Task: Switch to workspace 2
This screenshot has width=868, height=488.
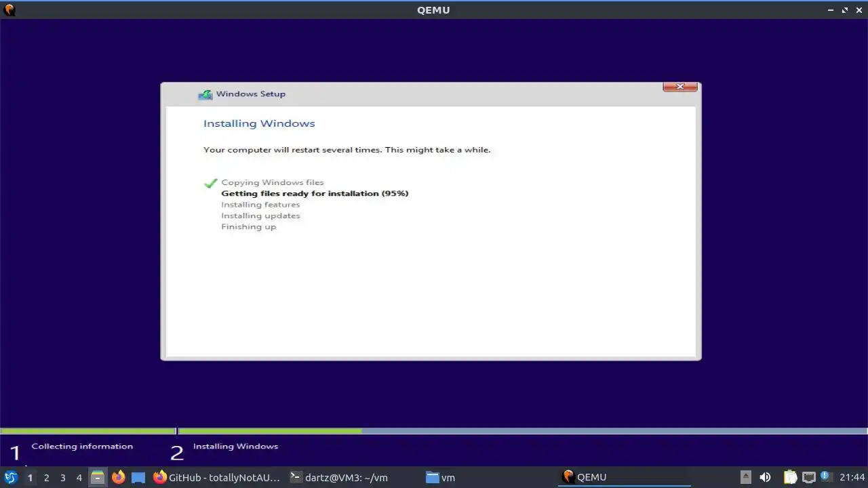Action: (46, 477)
